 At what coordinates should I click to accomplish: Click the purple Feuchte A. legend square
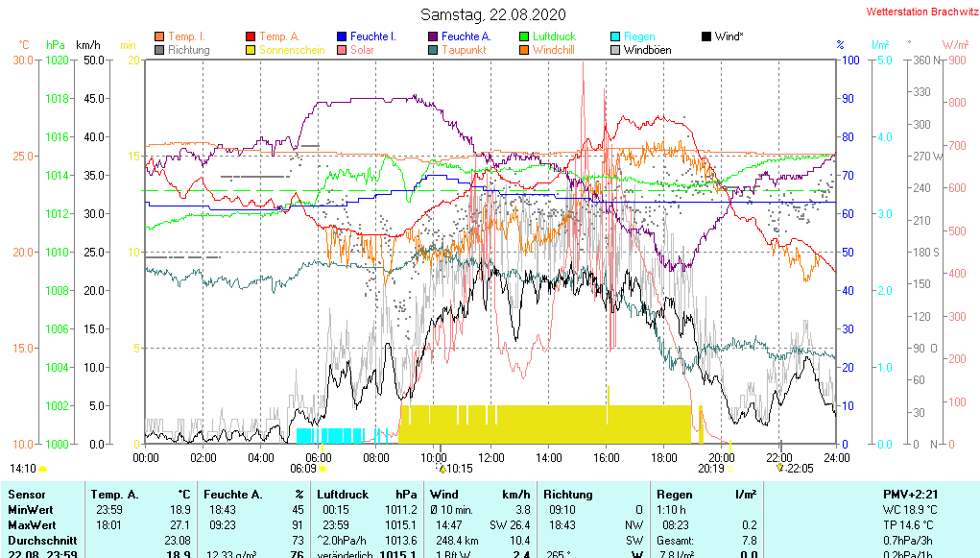click(x=433, y=36)
